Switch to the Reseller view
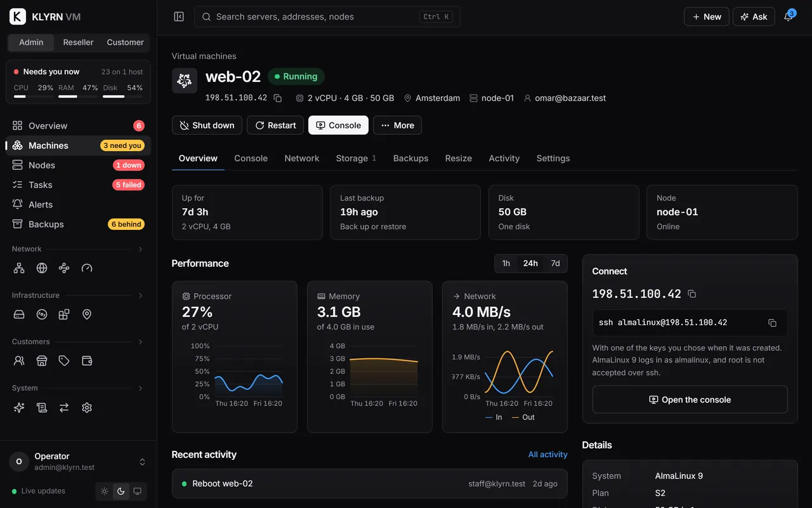This screenshot has height=508, width=812. tap(78, 43)
